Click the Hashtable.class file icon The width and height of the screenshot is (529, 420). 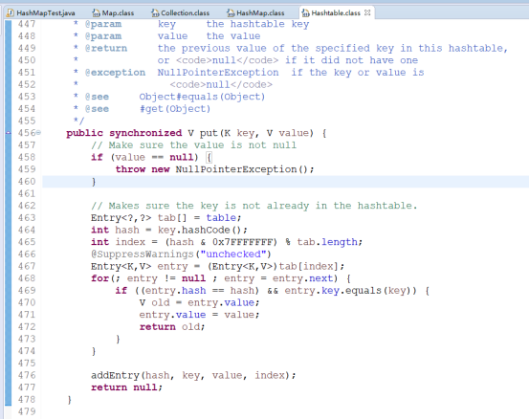point(306,13)
